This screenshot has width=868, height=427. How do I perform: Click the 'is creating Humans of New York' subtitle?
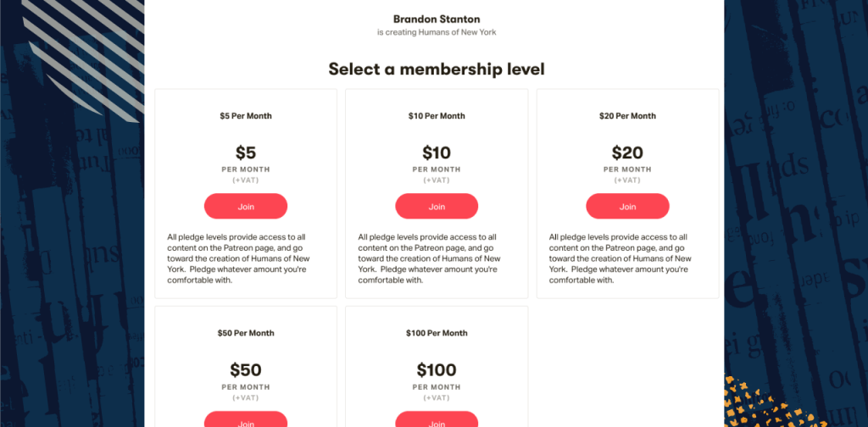click(436, 32)
